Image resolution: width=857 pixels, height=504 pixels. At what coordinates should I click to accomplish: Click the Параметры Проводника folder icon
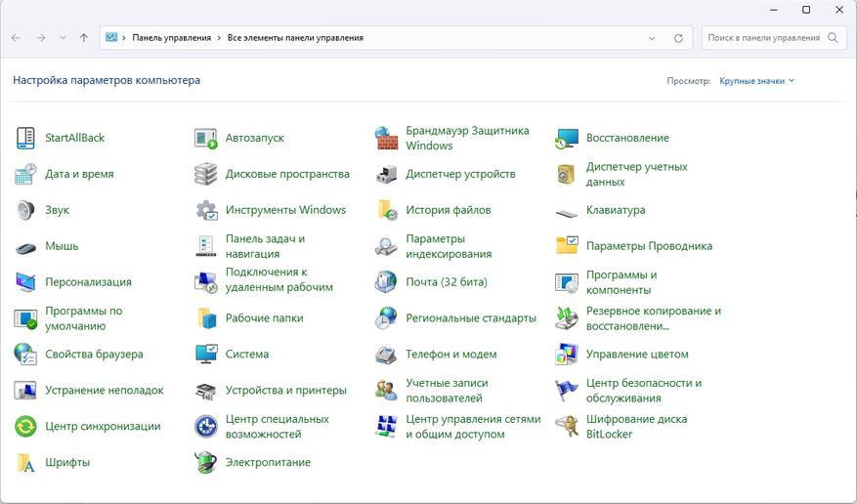coord(567,245)
